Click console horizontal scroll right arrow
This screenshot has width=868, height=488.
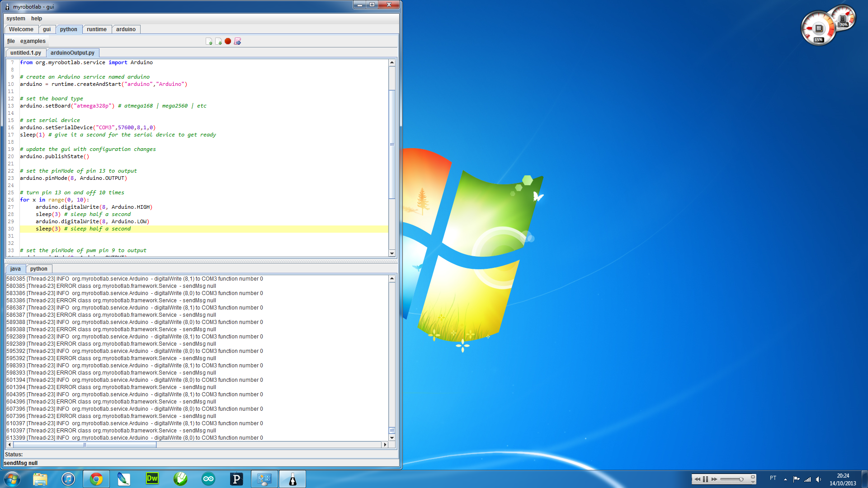(x=385, y=445)
